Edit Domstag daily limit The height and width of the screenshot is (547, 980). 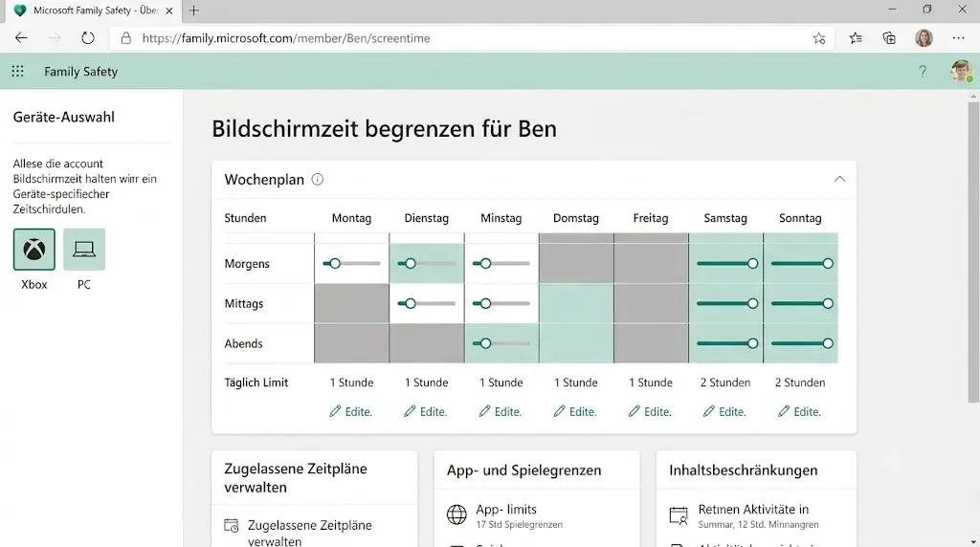(x=575, y=411)
